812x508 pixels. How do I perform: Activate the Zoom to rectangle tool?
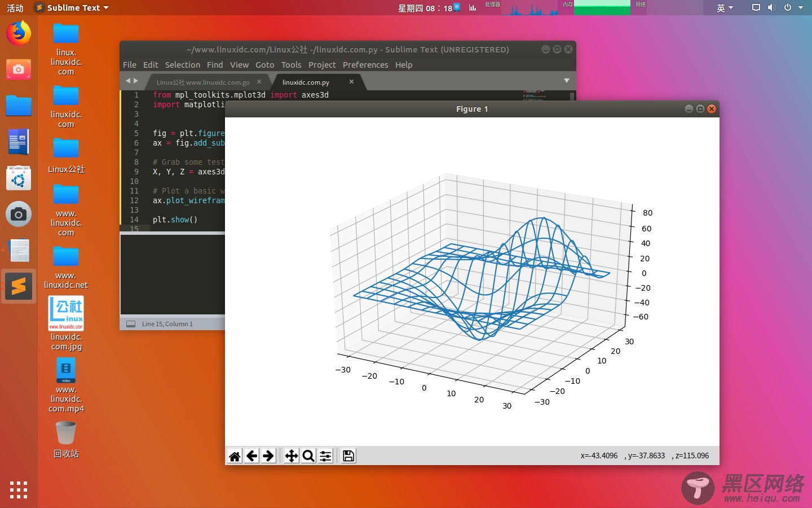(x=308, y=456)
